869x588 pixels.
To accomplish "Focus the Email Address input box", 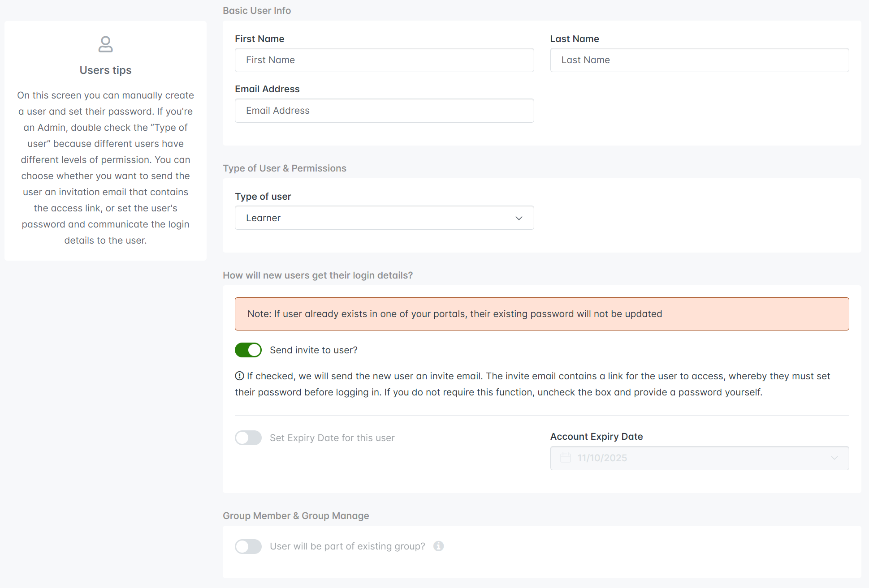I will [384, 111].
